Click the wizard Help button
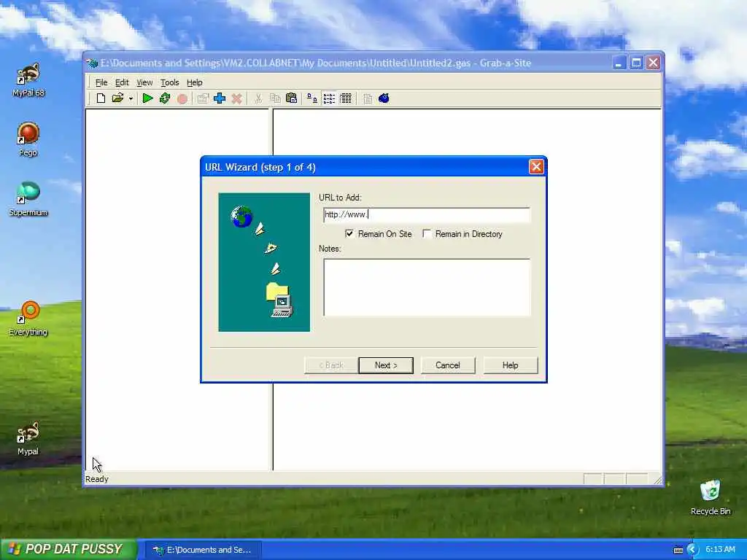The height and width of the screenshot is (560, 747). click(x=510, y=365)
